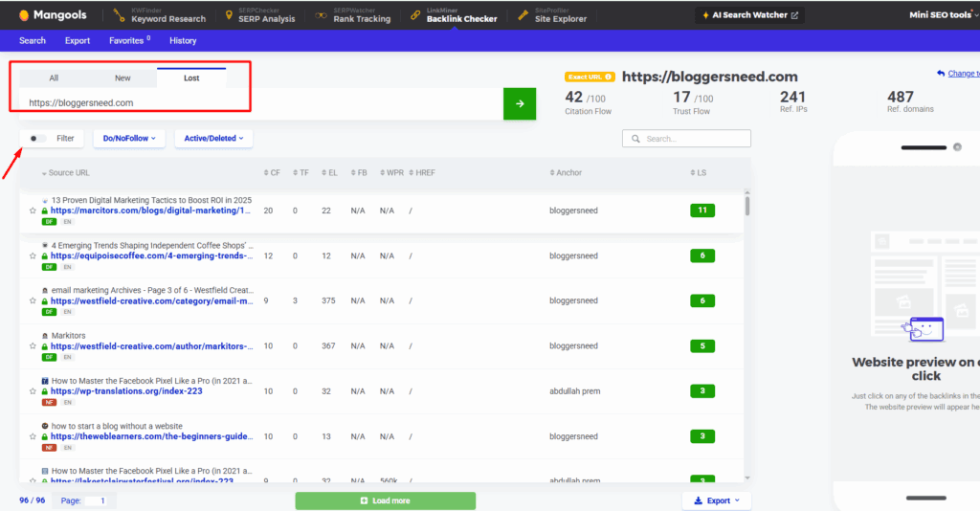Viewport: 980px width, 511px height.
Task: Click title '13 Proven Digital Marketing Tactics'
Action: (151, 201)
